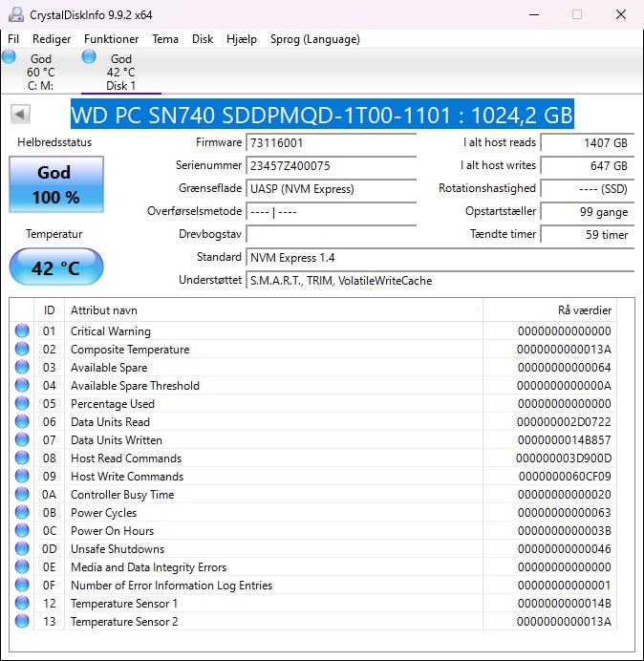Viewport: 644px width, 661px height.
Task: Click the Attribut navn column header
Action: pyautogui.click(x=273, y=310)
